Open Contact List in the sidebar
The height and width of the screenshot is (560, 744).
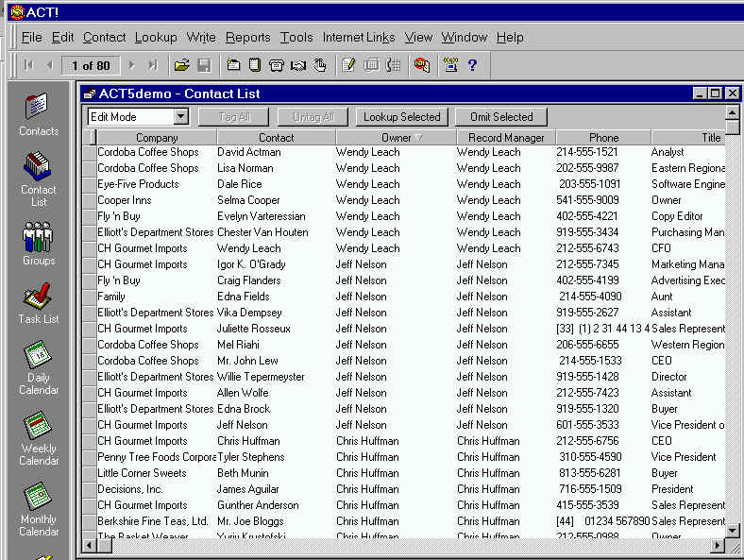[39, 178]
